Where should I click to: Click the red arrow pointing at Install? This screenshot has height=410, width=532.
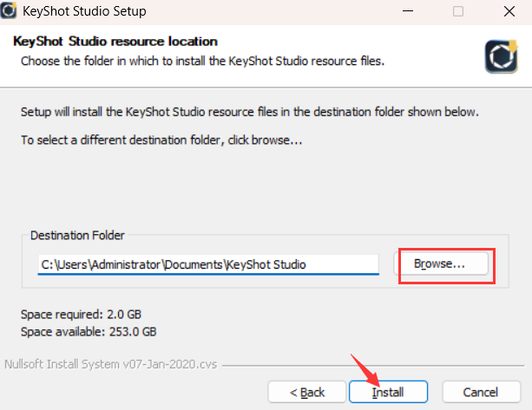coord(365,368)
